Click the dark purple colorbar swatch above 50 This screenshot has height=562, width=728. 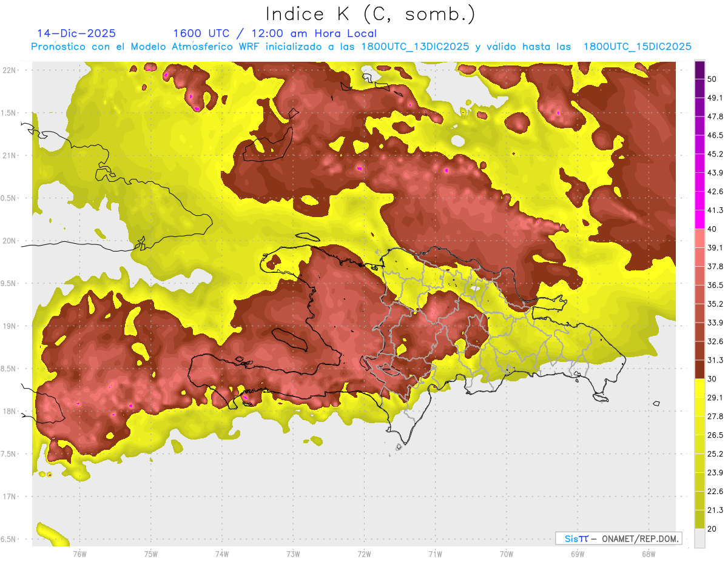(x=699, y=70)
